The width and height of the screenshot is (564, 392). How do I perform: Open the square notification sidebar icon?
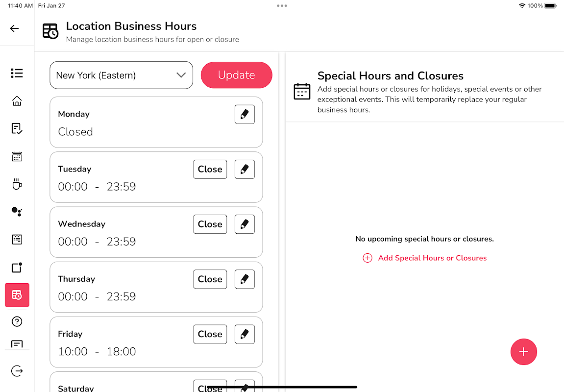[x=17, y=267]
